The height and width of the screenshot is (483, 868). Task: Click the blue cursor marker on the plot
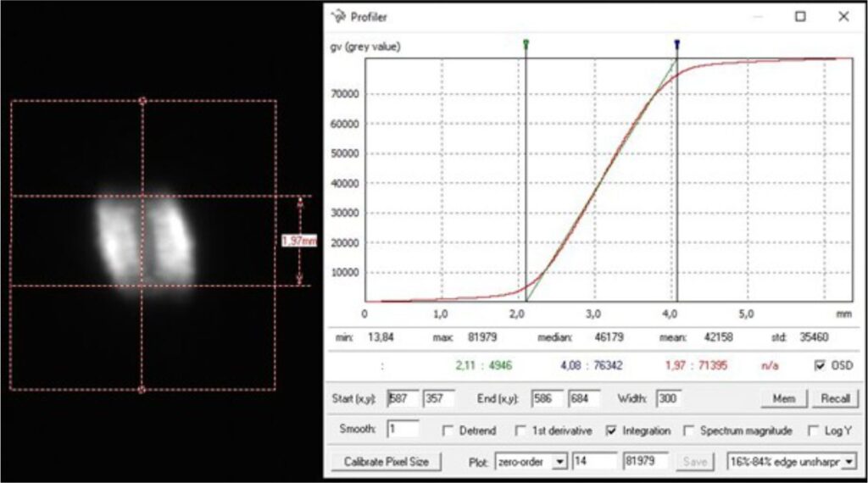(x=676, y=43)
